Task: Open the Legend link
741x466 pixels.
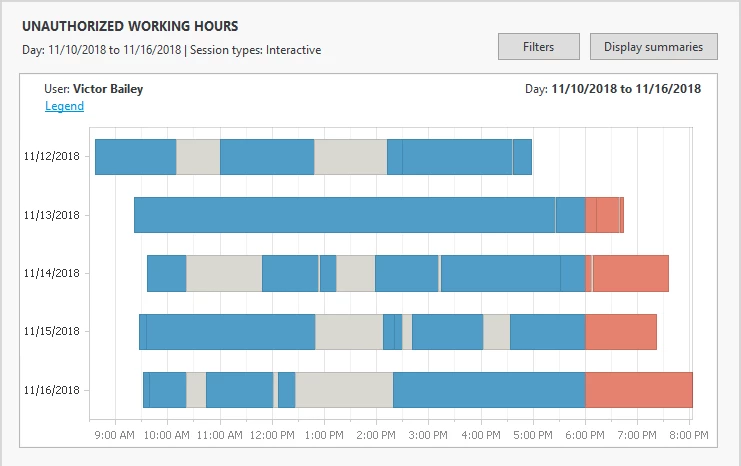Action: 64,106
